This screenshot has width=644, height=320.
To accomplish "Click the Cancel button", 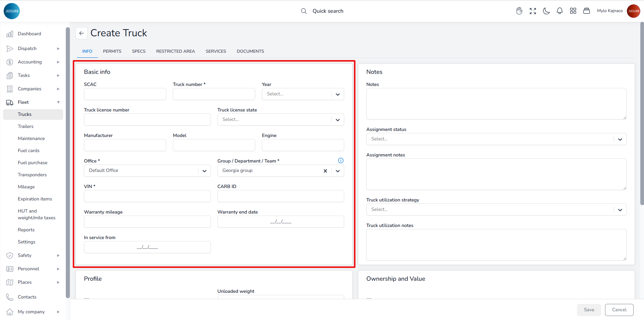I will pos(619,310).
